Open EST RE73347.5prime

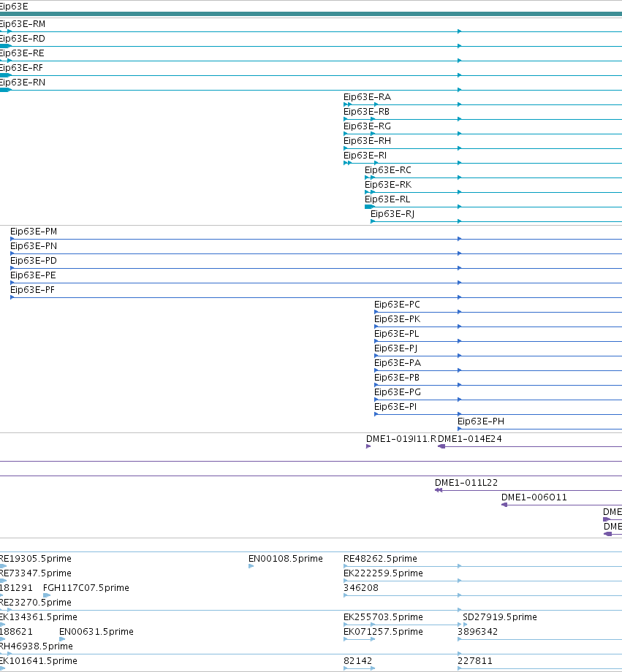pyautogui.click(x=36, y=573)
